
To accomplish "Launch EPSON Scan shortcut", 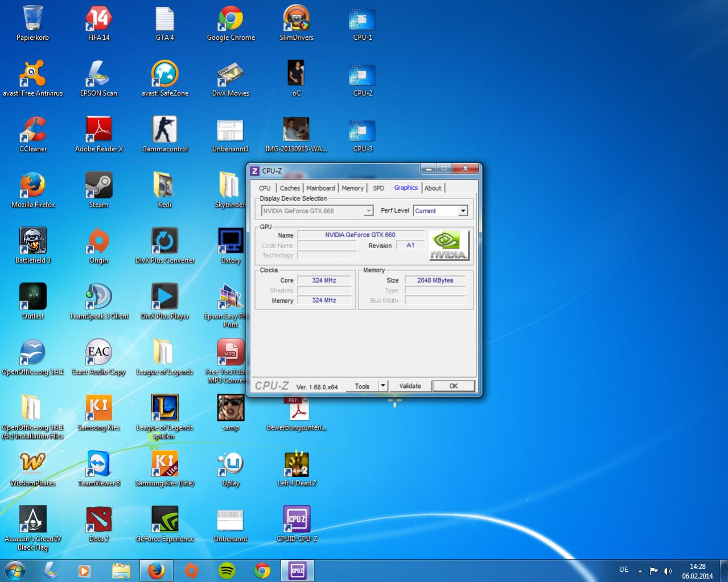I will tap(98, 79).
